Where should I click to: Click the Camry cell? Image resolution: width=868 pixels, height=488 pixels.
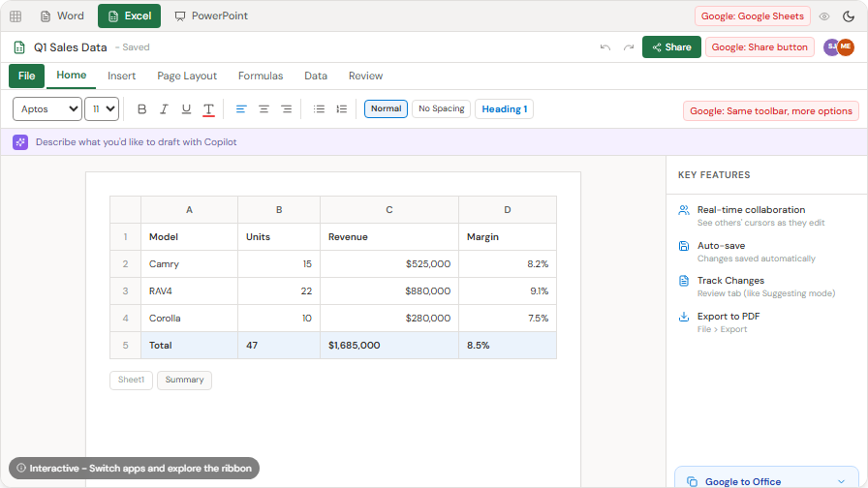click(x=189, y=264)
